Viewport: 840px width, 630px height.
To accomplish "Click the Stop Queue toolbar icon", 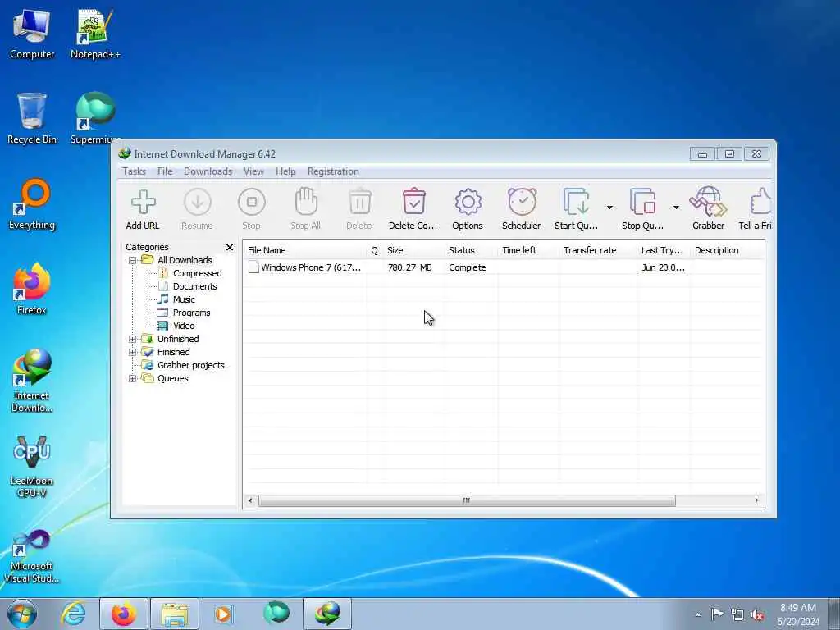I will click(x=642, y=202).
